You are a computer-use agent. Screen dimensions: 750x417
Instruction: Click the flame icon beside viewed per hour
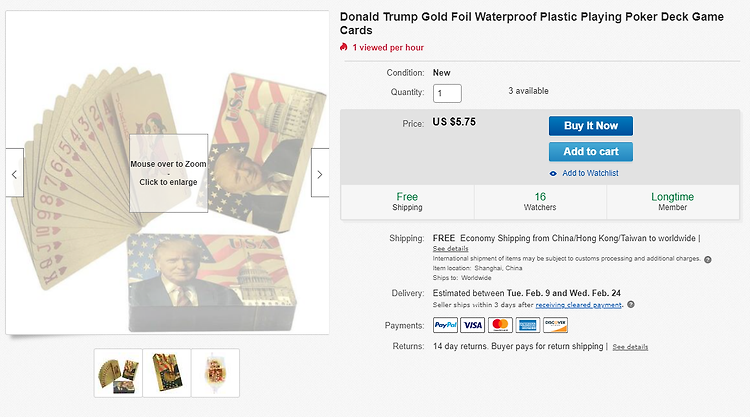click(343, 47)
